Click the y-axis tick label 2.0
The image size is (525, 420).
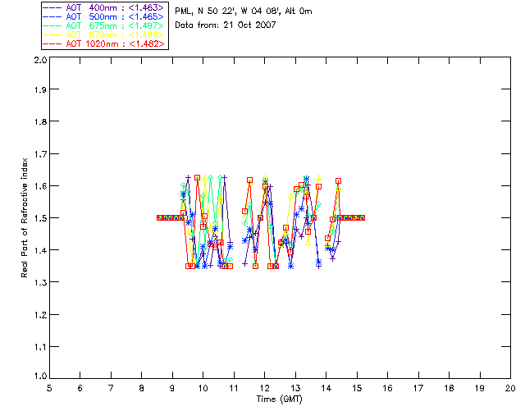(40, 60)
